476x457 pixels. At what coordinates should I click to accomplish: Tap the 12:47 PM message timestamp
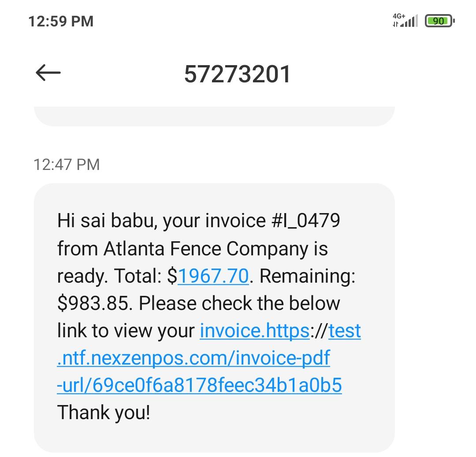coord(67,165)
